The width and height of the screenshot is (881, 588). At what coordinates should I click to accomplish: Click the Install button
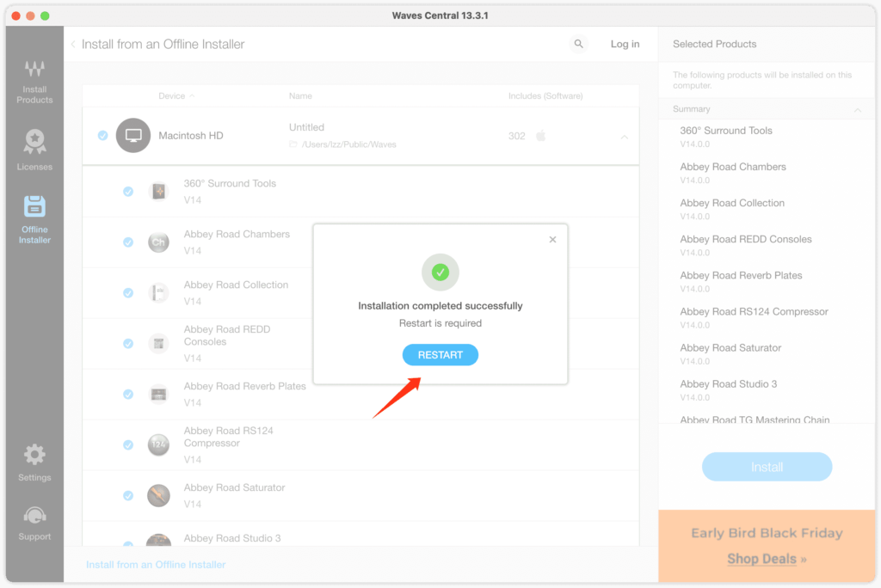click(767, 467)
